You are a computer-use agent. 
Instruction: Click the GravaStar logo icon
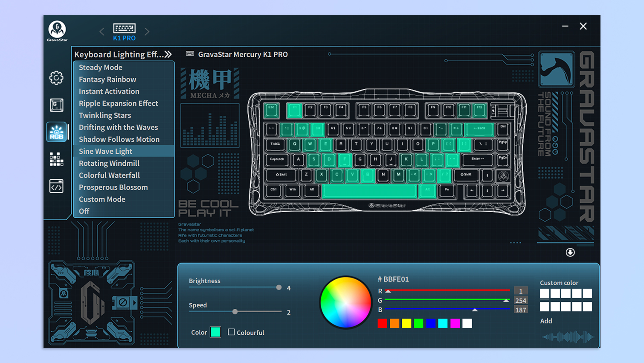click(x=57, y=31)
